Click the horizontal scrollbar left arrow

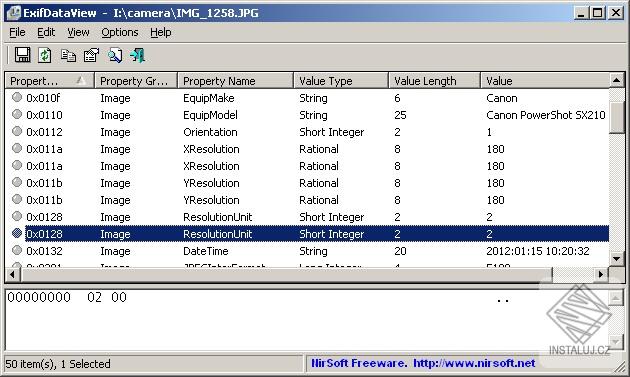pos(12,275)
